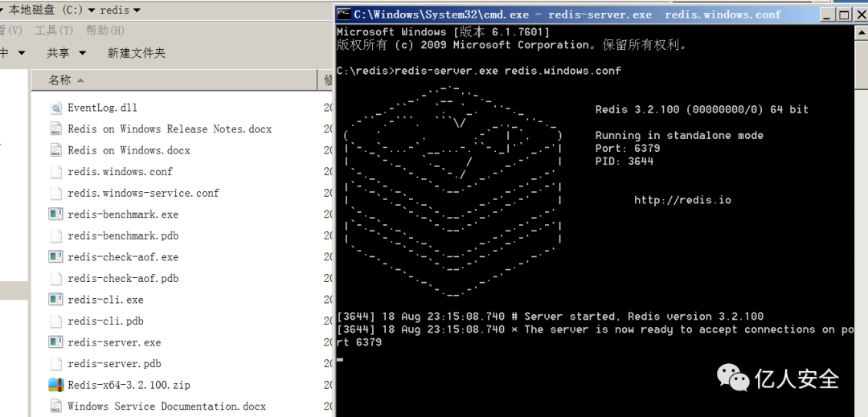Select the redis-cli.exe file name
868x417 pixels.
click(x=105, y=300)
